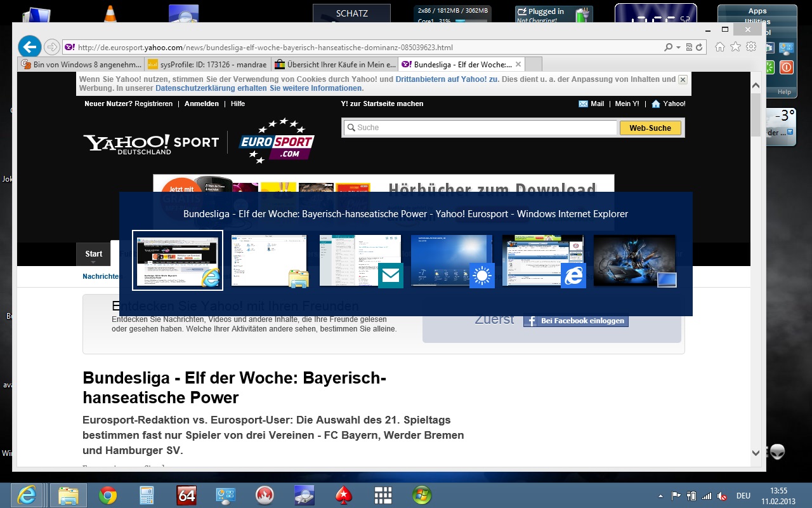Click the Yahoo! Sport Deutschland logo
The image size is (812, 508).
(151, 143)
